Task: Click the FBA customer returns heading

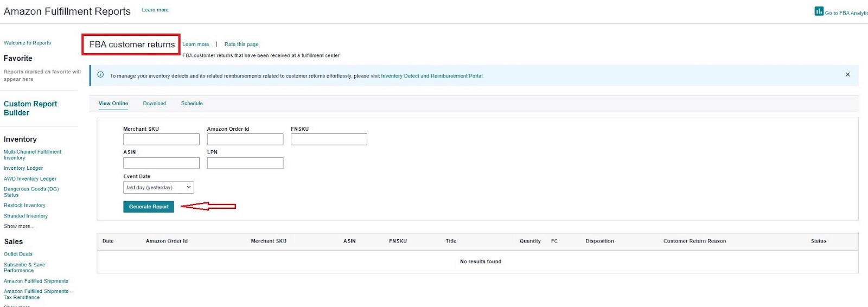Action: [x=132, y=44]
